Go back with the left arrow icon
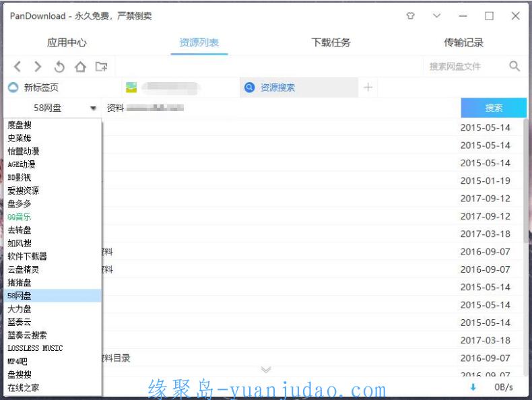Viewport: 532px width, 400px height. [18, 67]
